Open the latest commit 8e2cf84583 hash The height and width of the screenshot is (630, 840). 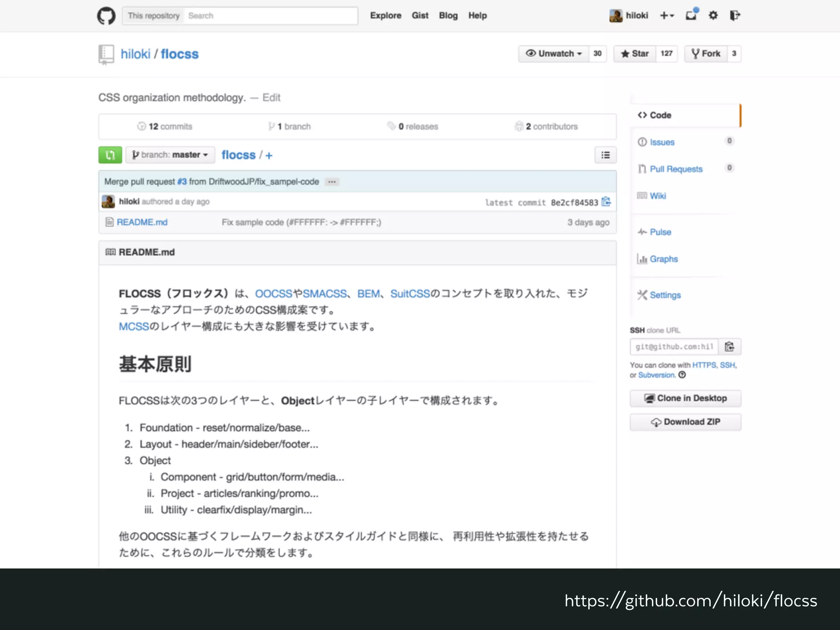pos(575,203)
